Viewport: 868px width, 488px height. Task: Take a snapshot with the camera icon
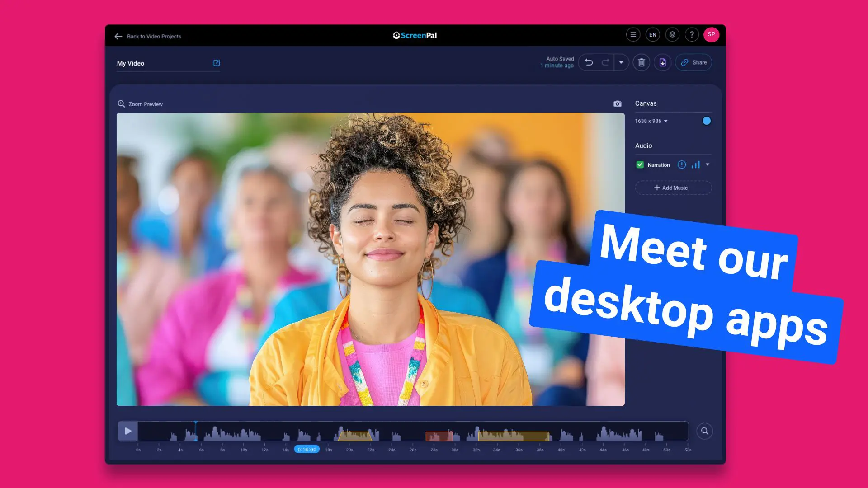pyautogui.click(x=617, y=104)
